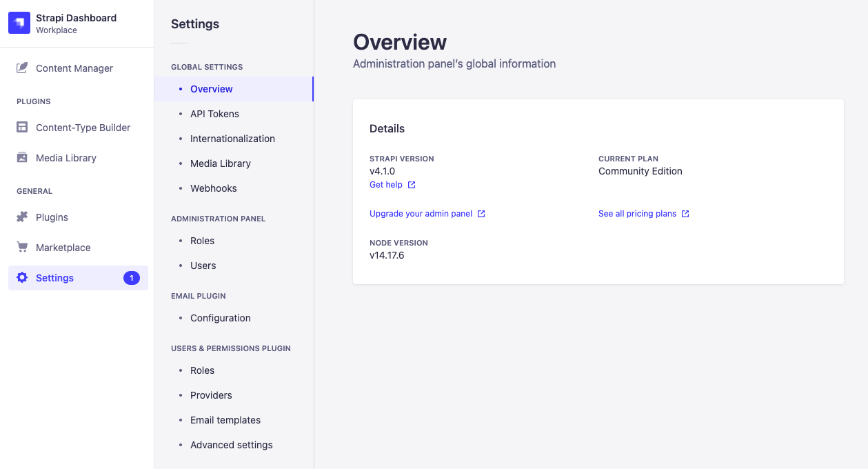The image size is (868, 469).
Task: Click the Content-Type Builder layout icon
Action: click(22, 127)
